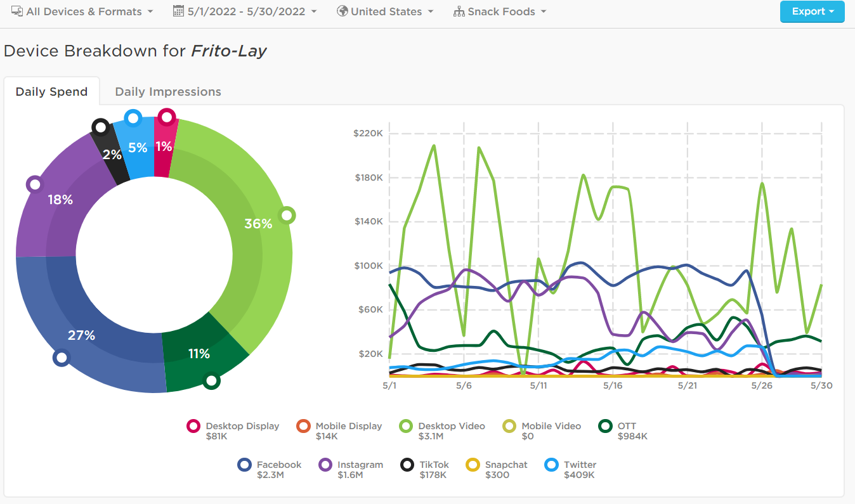855x504 pixels.
Task: Toggle the Facebook legend series
Action: coord(270,470)
